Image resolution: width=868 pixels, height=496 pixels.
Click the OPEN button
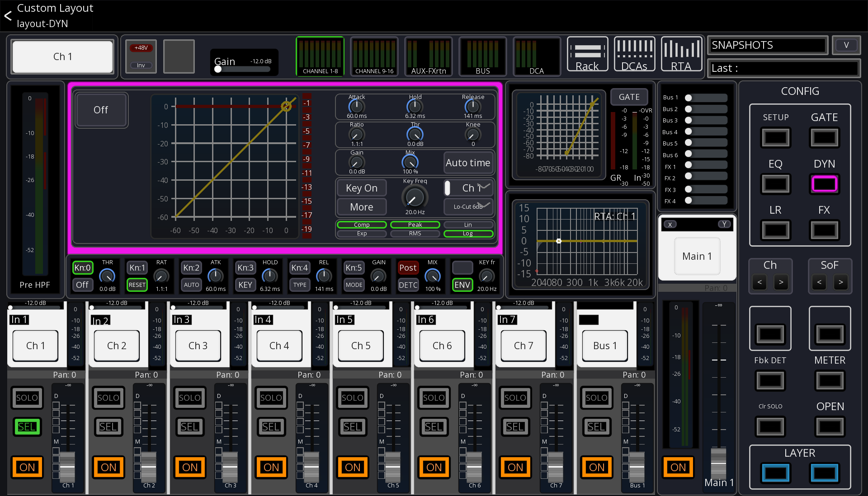coord(830,426)
